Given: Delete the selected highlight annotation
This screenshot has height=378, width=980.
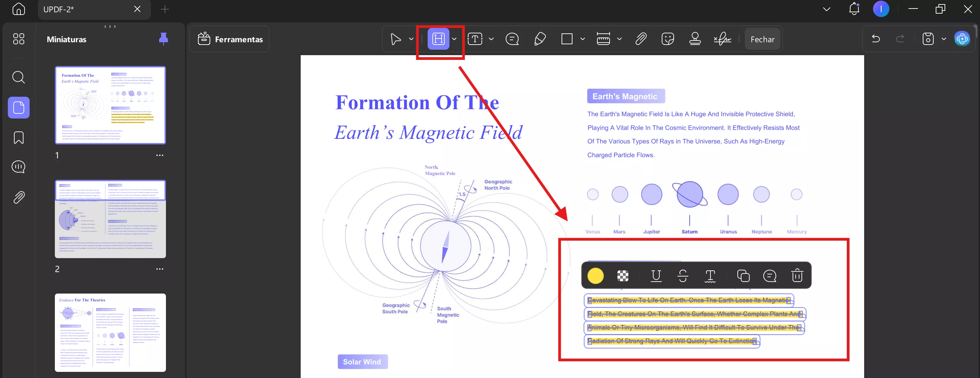Looking at the screenshot, I should (x=797, y=275).
